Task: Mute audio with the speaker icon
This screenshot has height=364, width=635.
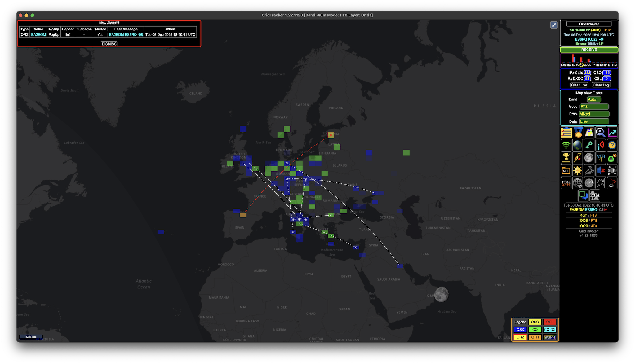Action: click(x=601, y=170)
